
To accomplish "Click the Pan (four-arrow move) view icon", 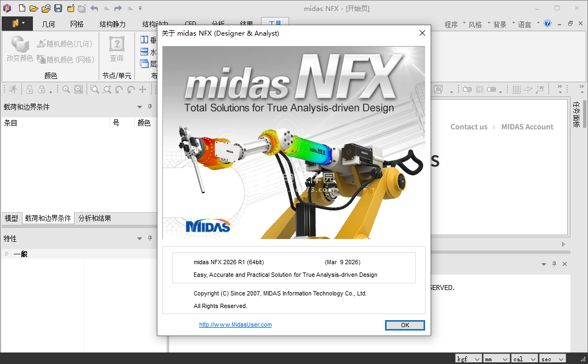I will 143,89.
